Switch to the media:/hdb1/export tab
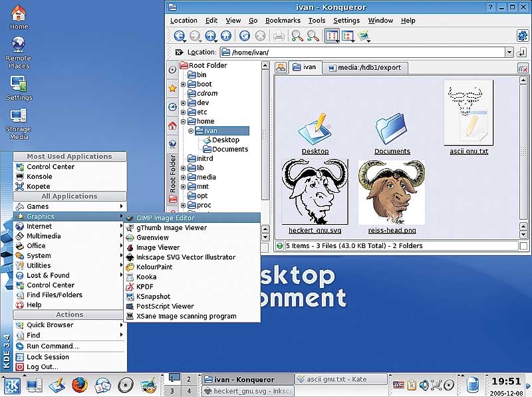 (x=365, y=68)
